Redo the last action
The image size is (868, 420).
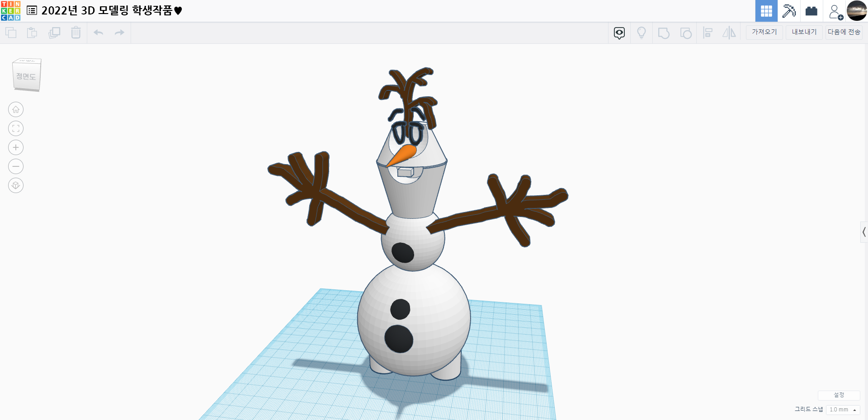click(119, 33)
